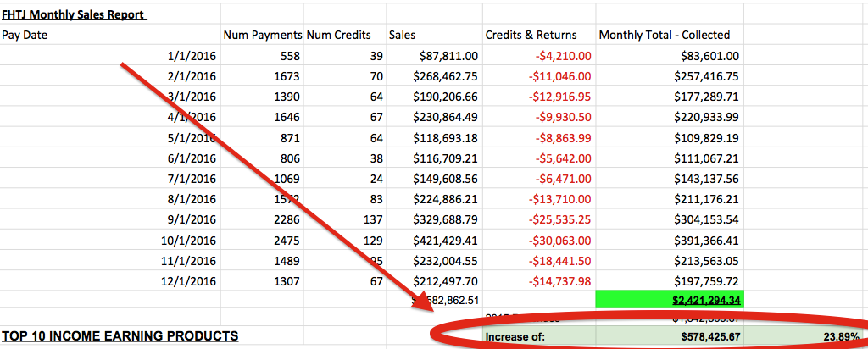Screen dimensions: 868x349
Task: Select the Num Payments header cell
Action: click(262, 35)
